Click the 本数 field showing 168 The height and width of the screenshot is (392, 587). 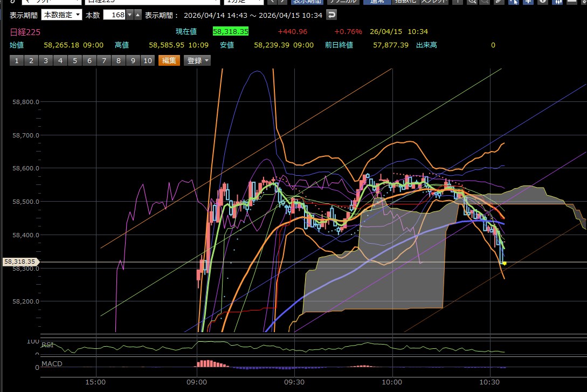click(x=114, y=15)
